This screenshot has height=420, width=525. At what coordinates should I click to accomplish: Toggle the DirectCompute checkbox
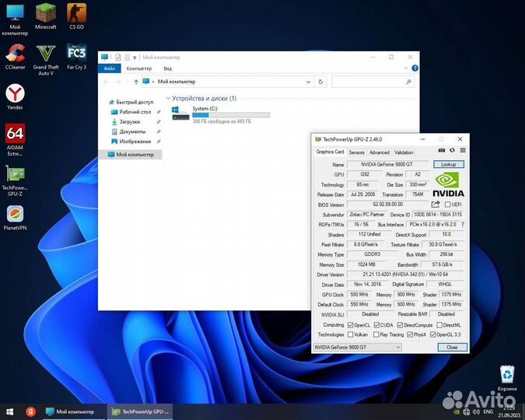(400, 325)
